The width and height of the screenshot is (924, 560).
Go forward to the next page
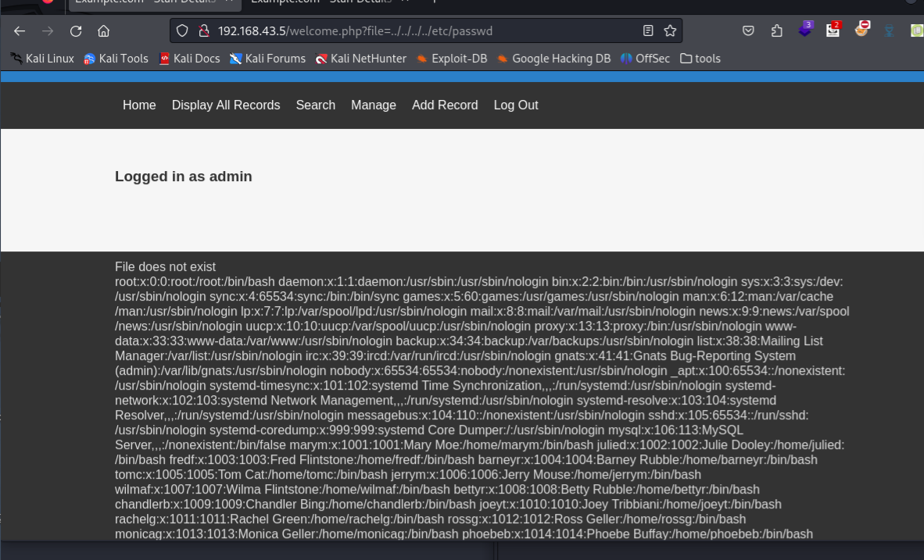[x=48, y=31]
